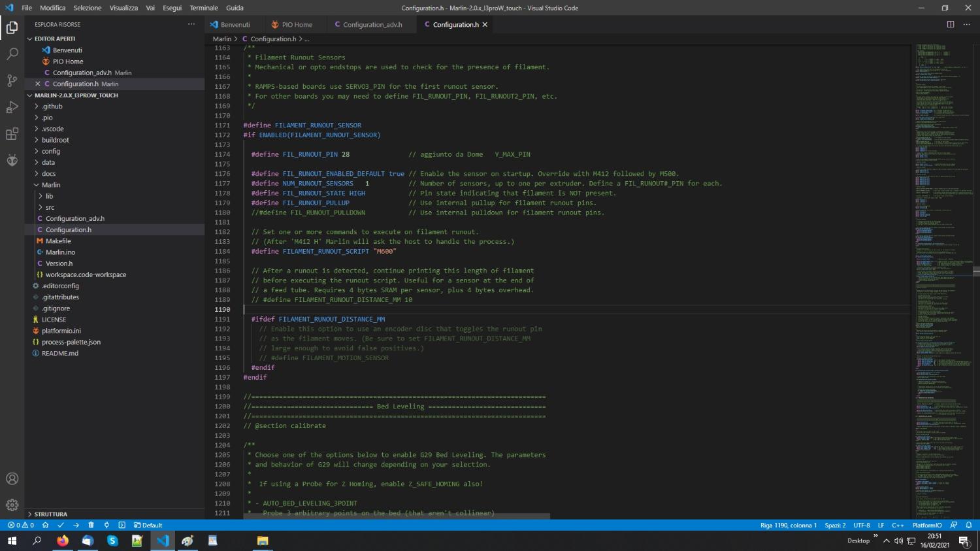Open the Source Control view
Screen dimensions: 980x551
coord(12,80)
